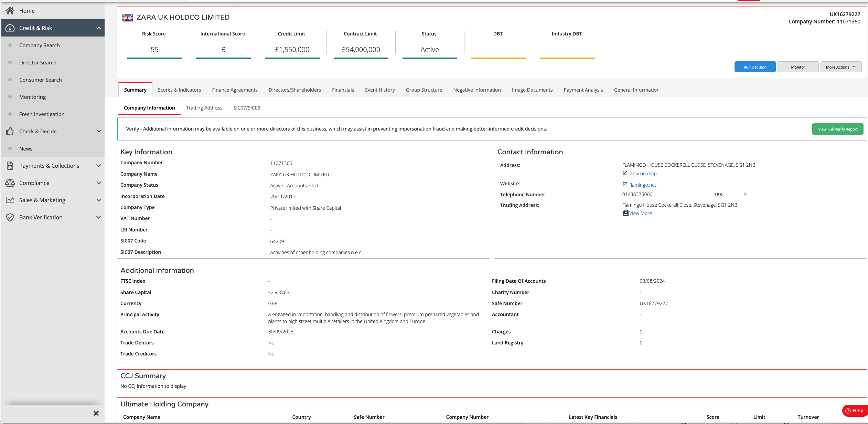
Task: Click the Accounts Due Date 30/09/2025
Action: tap(281, 332)
